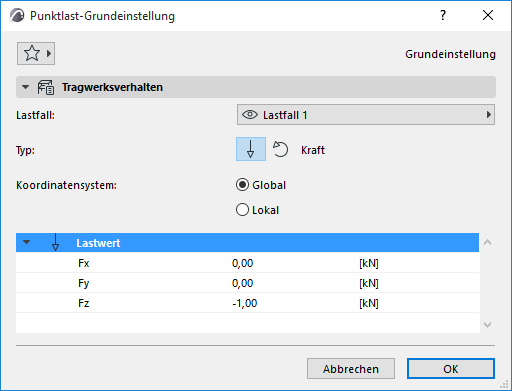Grab the resize grip at dialog corner
This screenshot has height=391, width=512.
504,384
